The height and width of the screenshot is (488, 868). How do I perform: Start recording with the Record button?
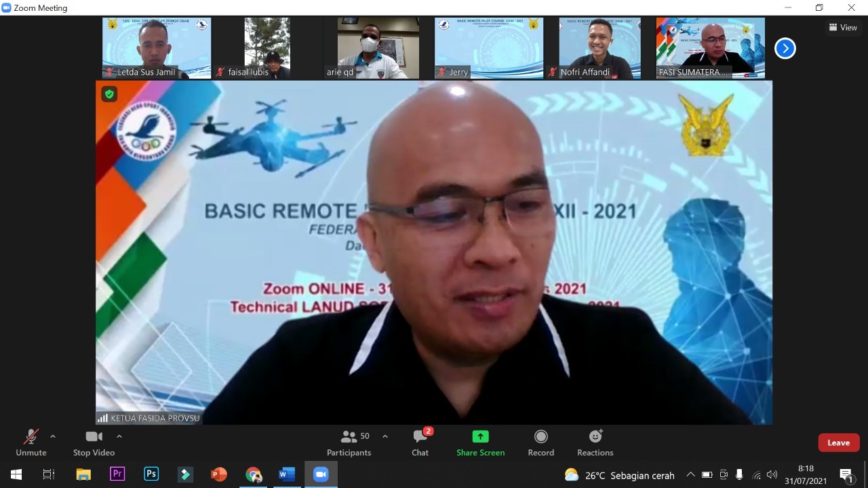[540, 443]
